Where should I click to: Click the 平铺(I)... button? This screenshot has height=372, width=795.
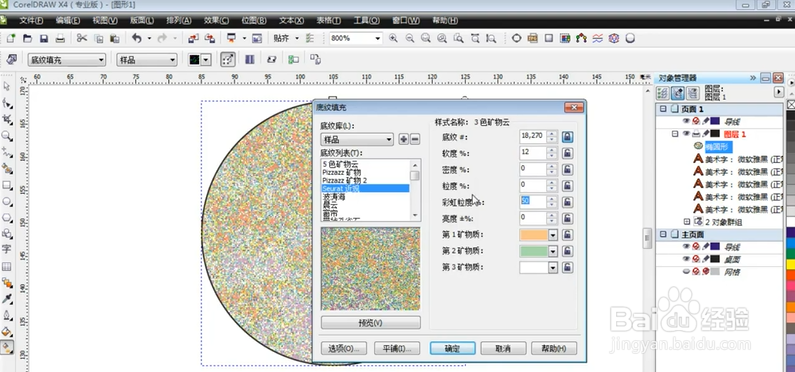397,349
